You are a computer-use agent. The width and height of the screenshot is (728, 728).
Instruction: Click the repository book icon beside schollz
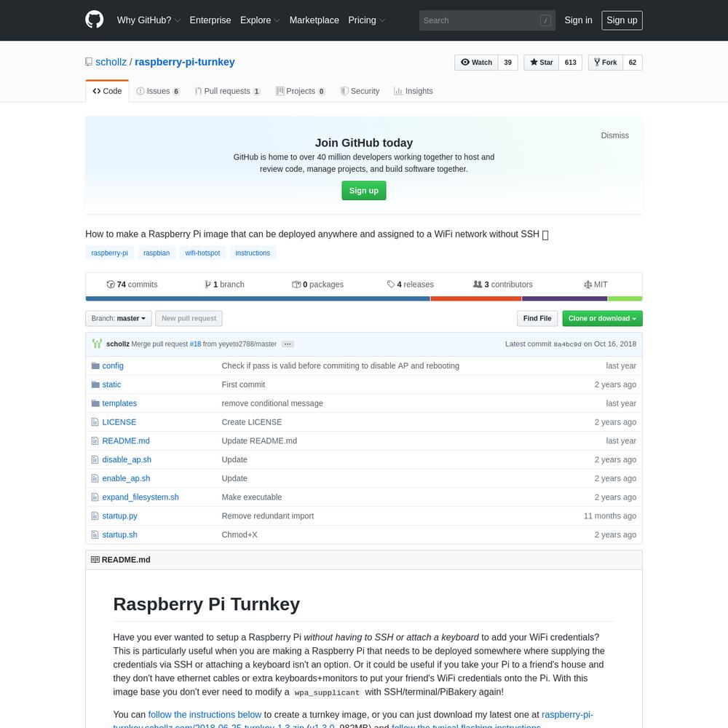point(89,62)
